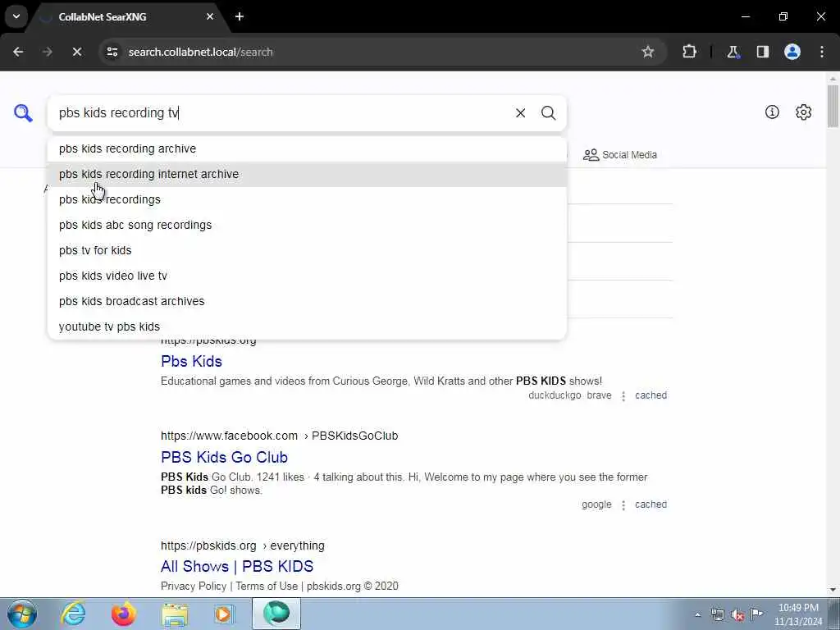Go back in browser history
840x630 pixels.
click(18, 52)
